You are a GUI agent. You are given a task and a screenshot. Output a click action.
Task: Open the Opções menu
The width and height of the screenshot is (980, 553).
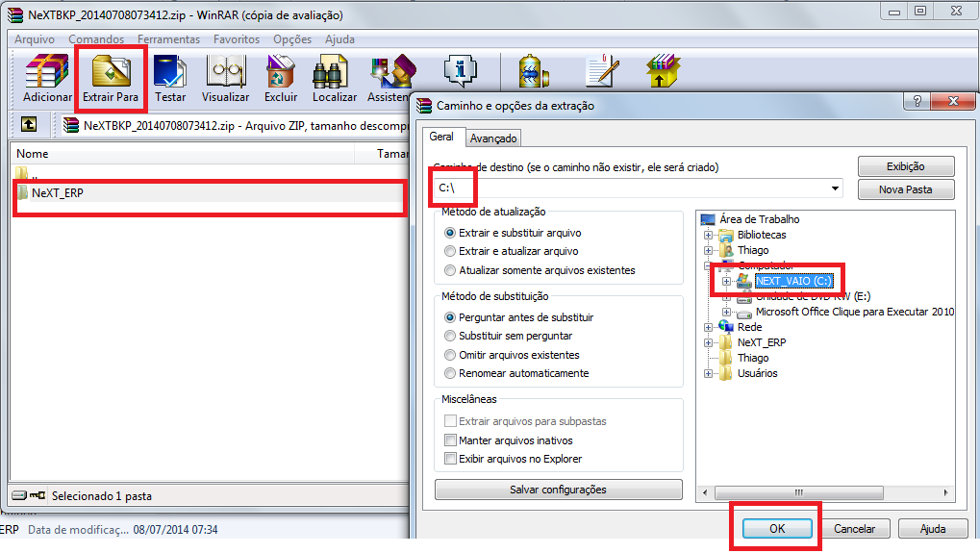pos(291,38)
